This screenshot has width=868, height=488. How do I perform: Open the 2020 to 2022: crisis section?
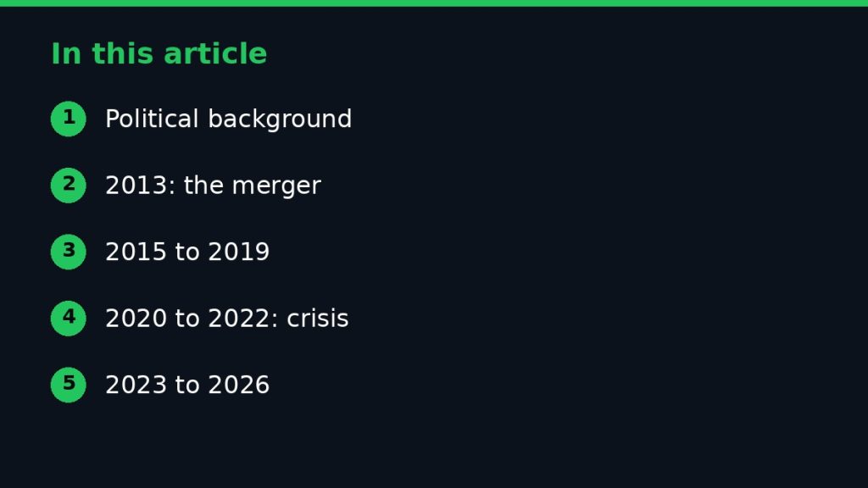click(x=227, y=319)
